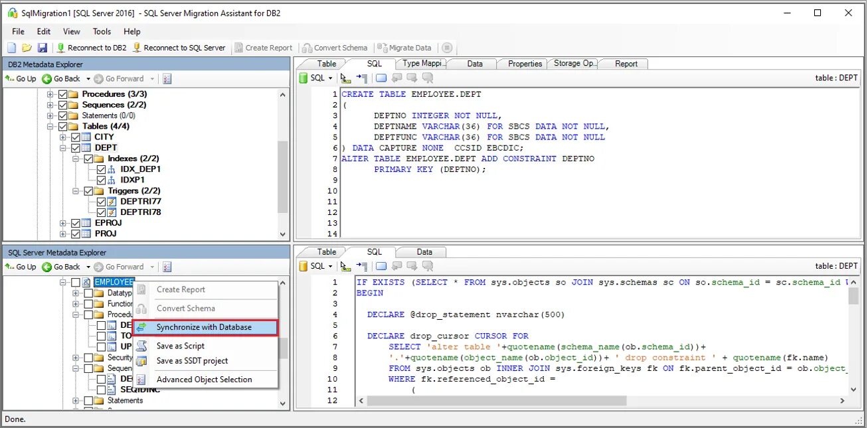The height and width of the screenshot is (428, 868).
Task: Click indent-arrow icon in lower SQL toolbar
Action: 362,266
